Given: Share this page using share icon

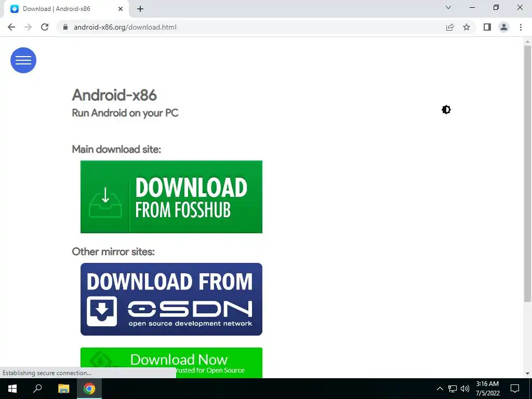Looking at the screenshot, I should [x=450, y=27].
